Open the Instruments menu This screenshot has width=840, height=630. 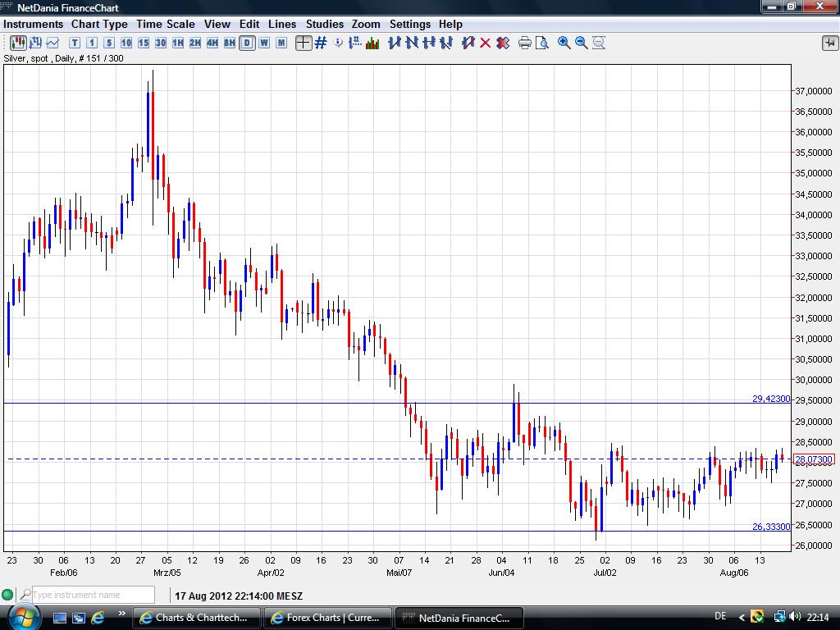pyautogui.click(x=33, y=24)
